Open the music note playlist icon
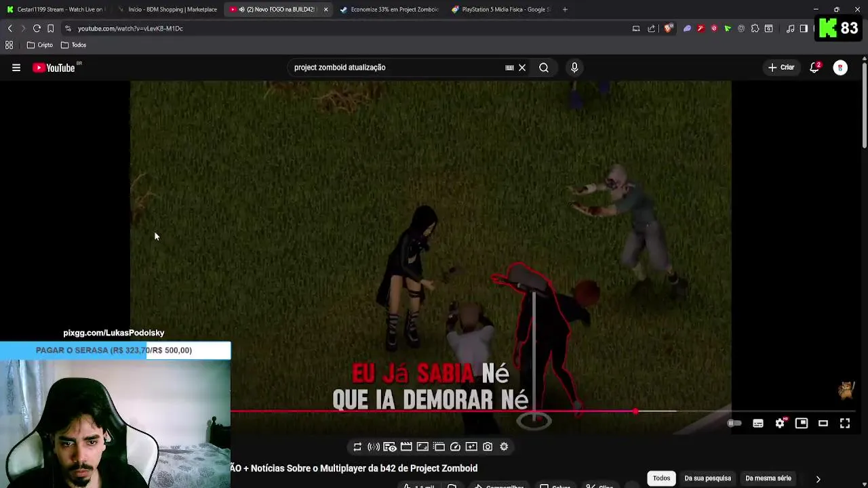This screenshot has height=488, width=868. coord(791,28)
